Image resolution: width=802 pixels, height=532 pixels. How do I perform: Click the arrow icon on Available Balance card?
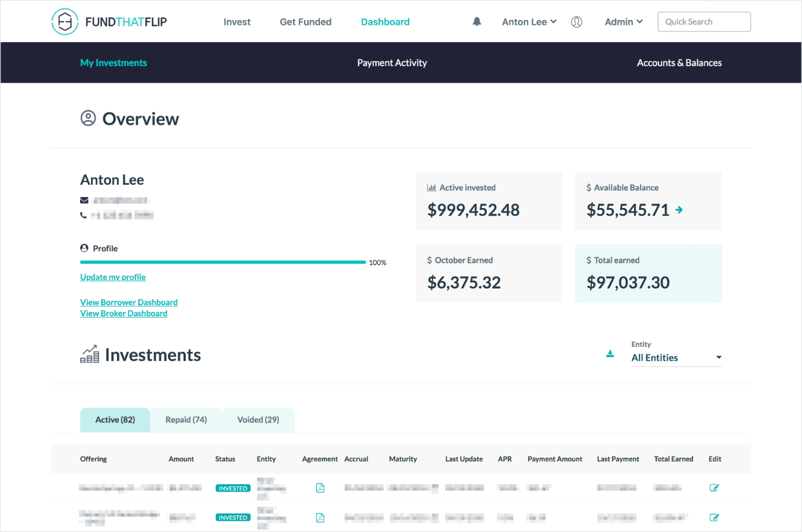coord(679,210)
